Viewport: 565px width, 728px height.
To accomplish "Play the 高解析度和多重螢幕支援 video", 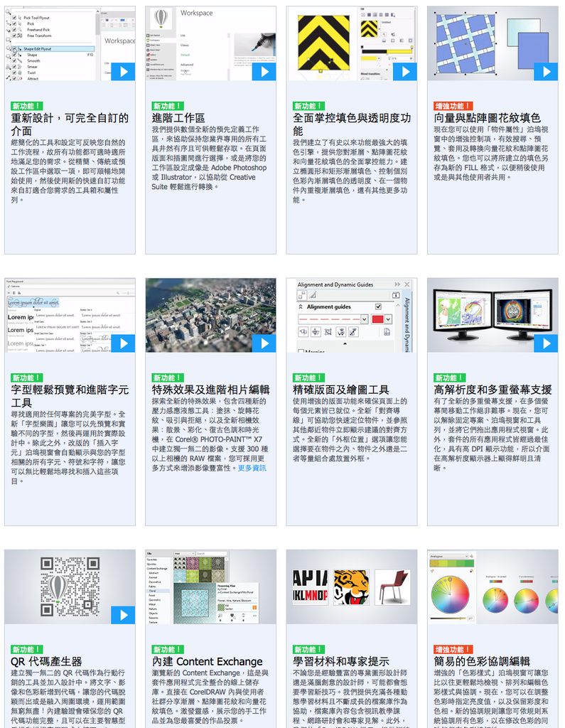I will pyautogui.click(x=546, y=343).
